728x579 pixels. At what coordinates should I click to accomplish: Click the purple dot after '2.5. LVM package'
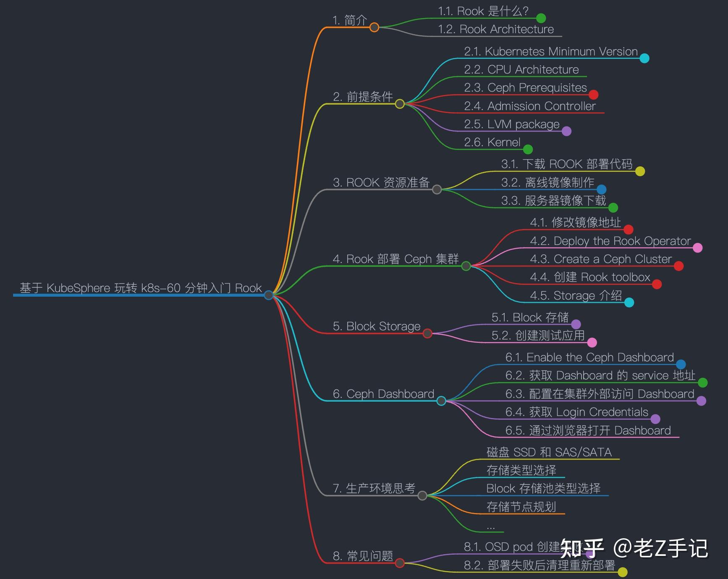566,132
